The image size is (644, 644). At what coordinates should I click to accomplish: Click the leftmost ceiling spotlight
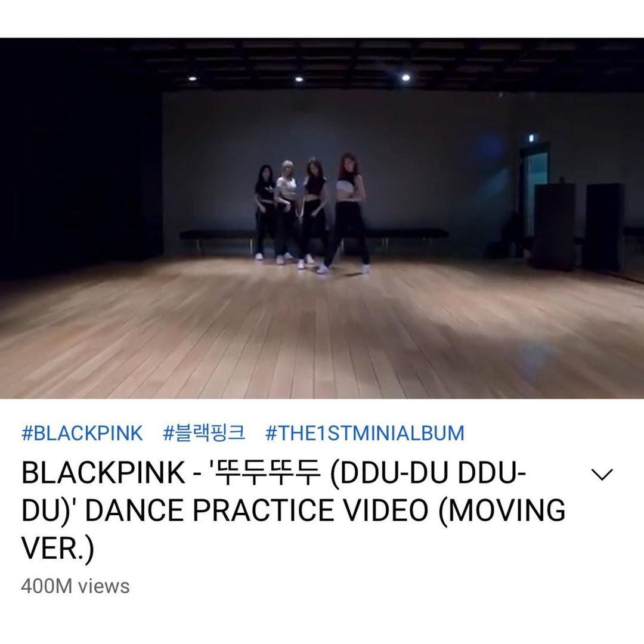[192, 79]
